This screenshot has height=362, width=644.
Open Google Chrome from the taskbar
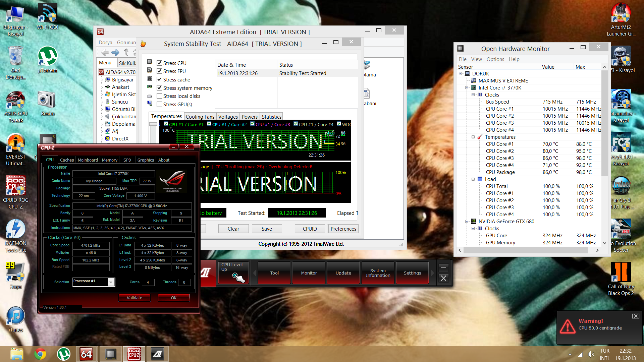[40, 354]
